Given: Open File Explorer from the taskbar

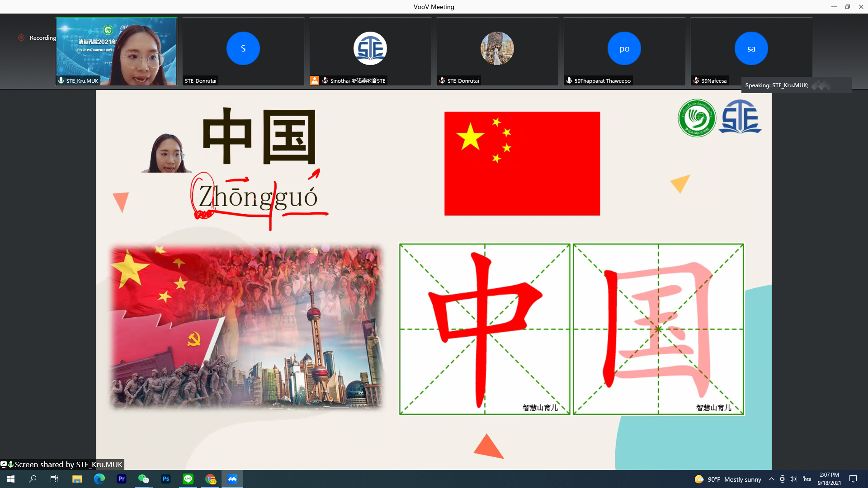Looking at the screenshot, I should coord(77,479).
